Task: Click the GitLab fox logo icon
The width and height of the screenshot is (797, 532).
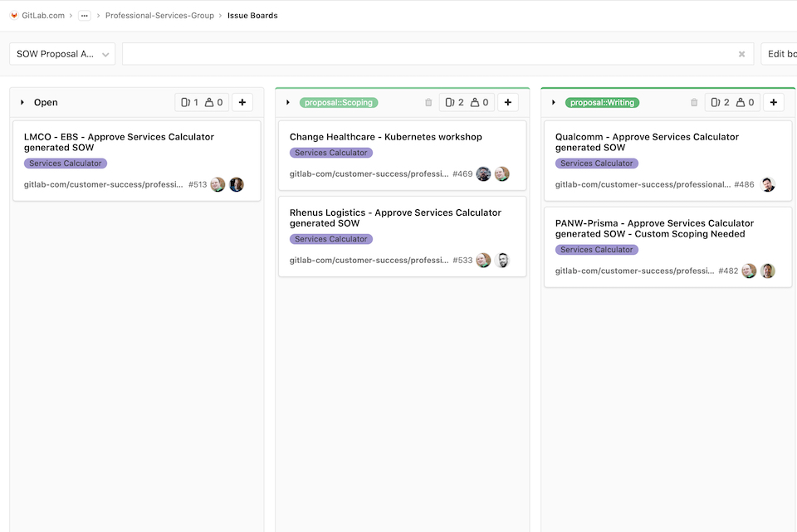Action: (14, 15)
